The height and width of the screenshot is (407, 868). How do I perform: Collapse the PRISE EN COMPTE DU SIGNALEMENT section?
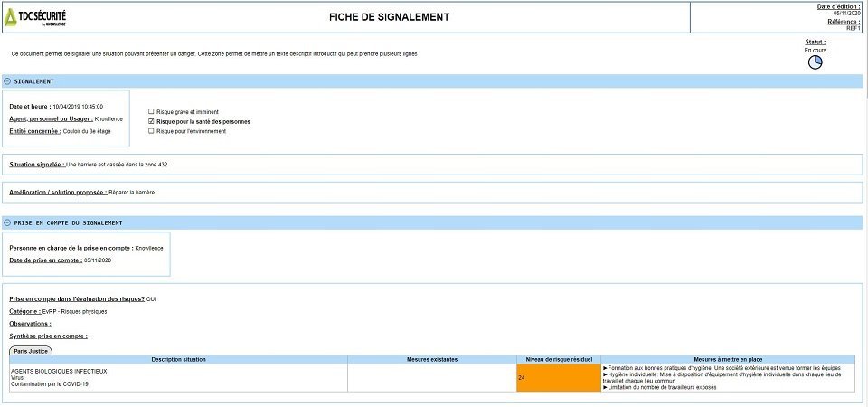click(x=7, y=223)
